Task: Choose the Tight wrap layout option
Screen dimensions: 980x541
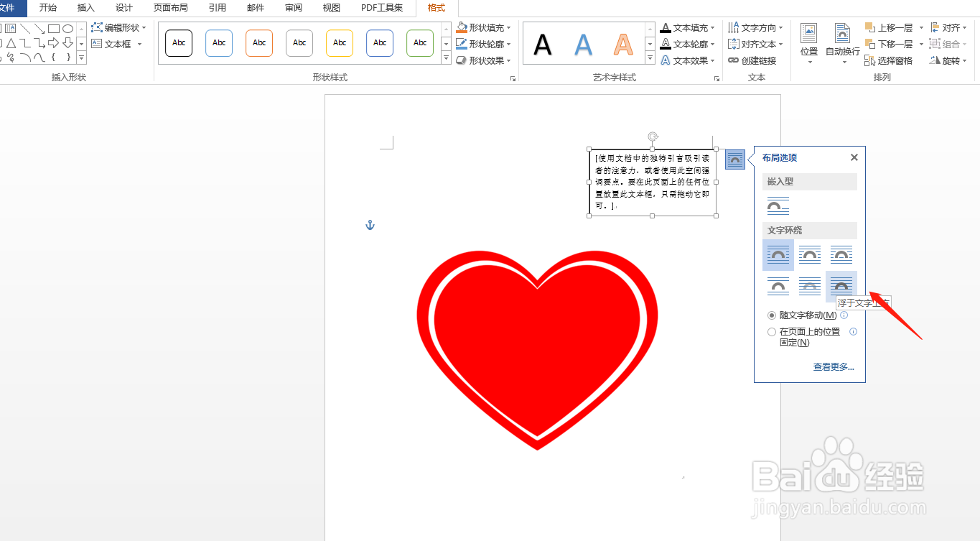Action: pos(810,254)
